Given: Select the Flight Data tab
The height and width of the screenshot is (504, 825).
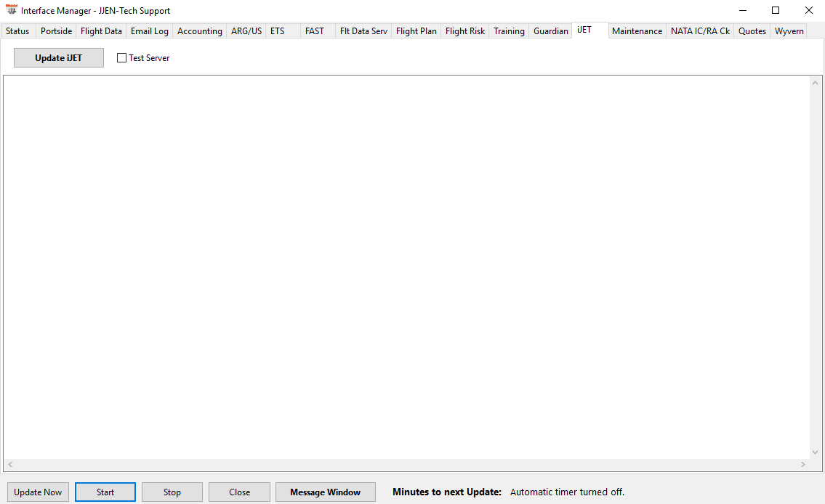Looking at the screenshot, I should pos(101,31).
